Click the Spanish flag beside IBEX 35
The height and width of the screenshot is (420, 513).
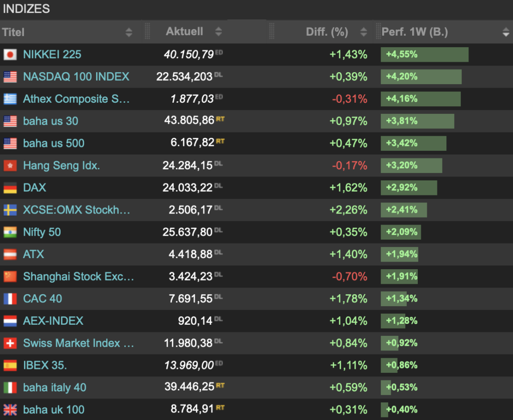point(10,365)
